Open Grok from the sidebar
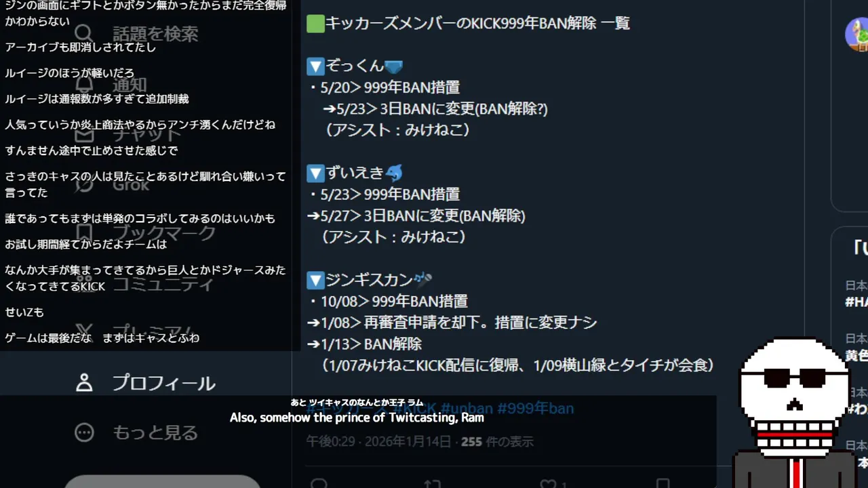 tap(111, 184)
